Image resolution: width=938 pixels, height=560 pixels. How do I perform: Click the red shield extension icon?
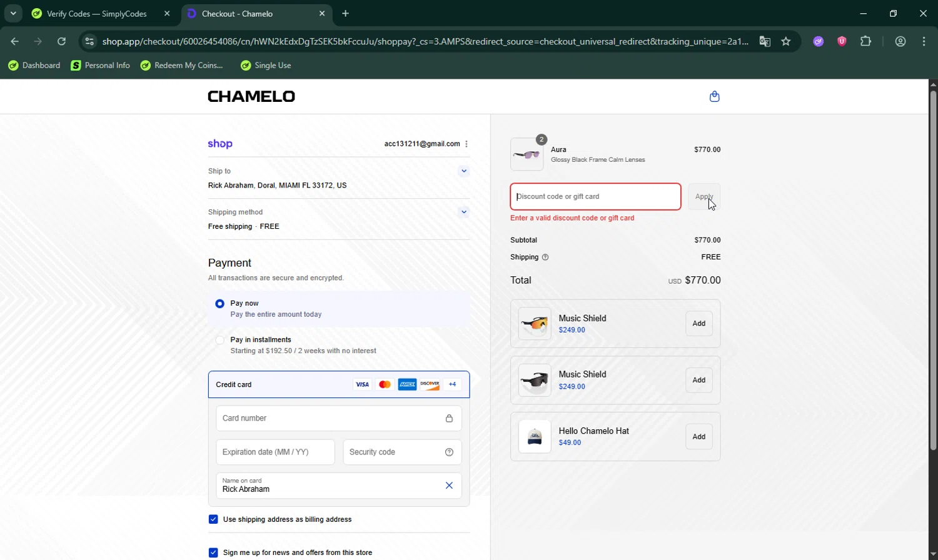(x=842, y=41)
